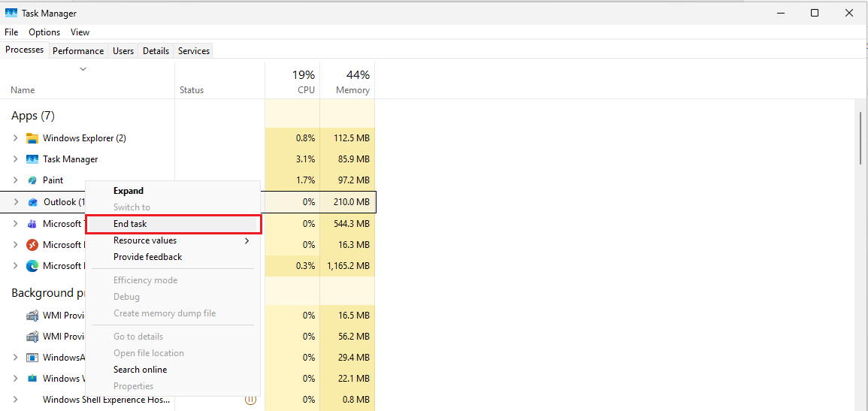868x411 pixels.
Task: Maximize the Task Manager window
Action: (x=815, y=13)
